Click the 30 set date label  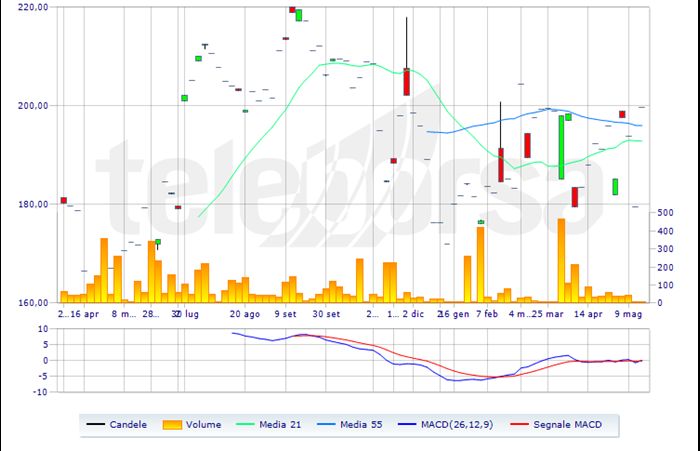pos(326,314)
